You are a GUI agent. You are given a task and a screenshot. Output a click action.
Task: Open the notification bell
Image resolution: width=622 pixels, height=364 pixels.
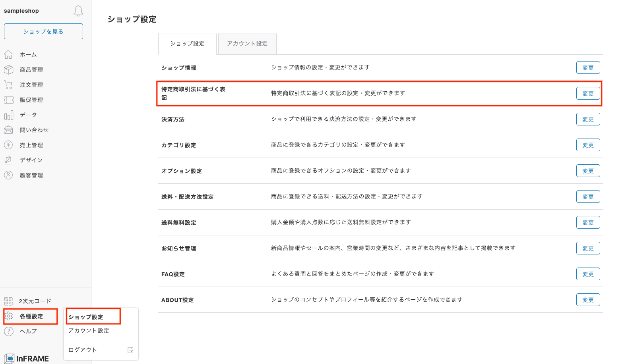(78, 11)
